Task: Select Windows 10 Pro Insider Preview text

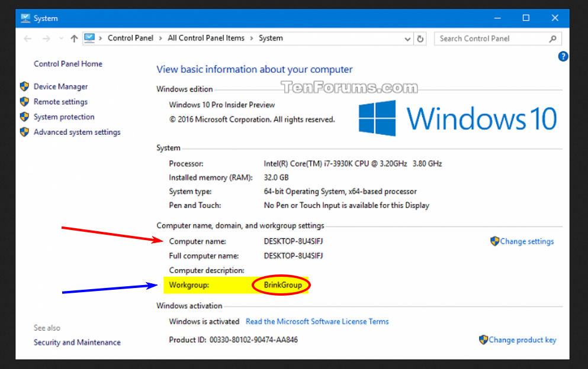Action: coord(222,105)
